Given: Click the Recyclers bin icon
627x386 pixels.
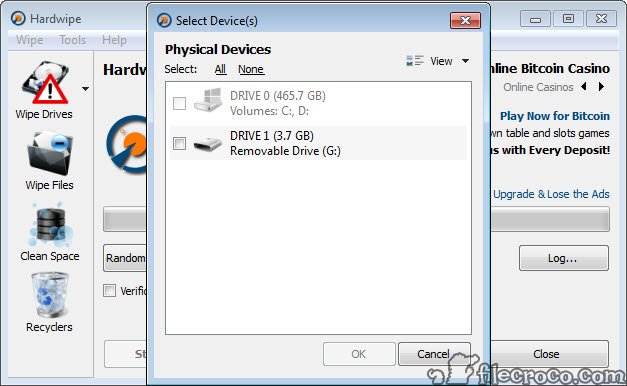Looking at the screenshot, I should tap(50, 295).
